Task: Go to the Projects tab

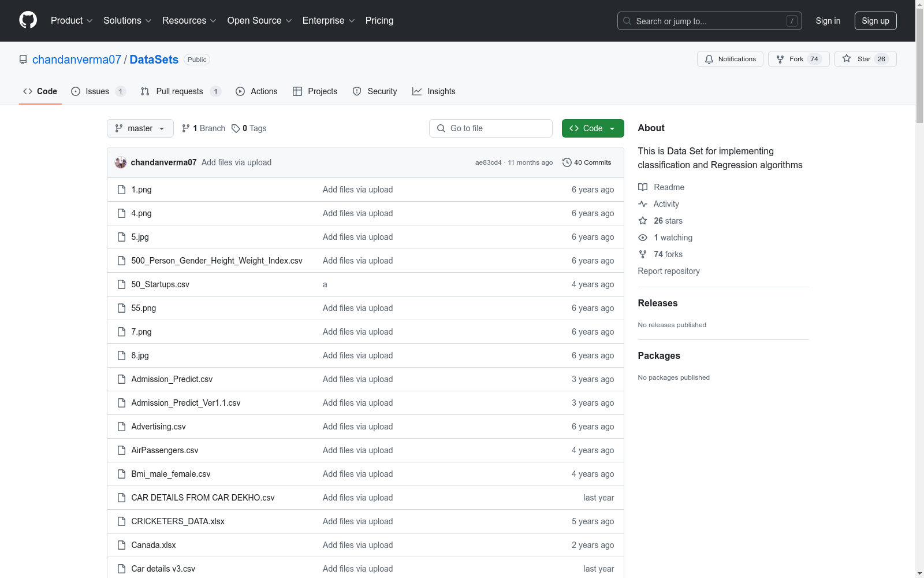Action: click(x=315, y=91)
